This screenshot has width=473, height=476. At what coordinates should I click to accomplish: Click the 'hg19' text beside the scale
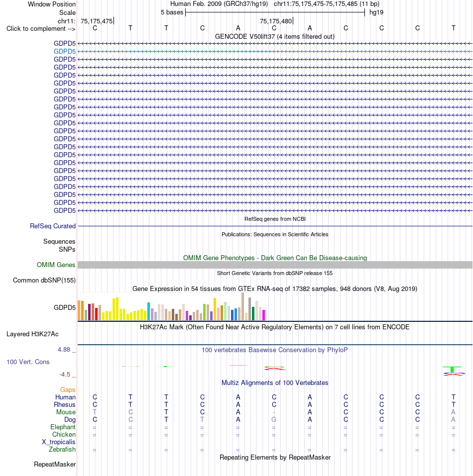point(376,12)
